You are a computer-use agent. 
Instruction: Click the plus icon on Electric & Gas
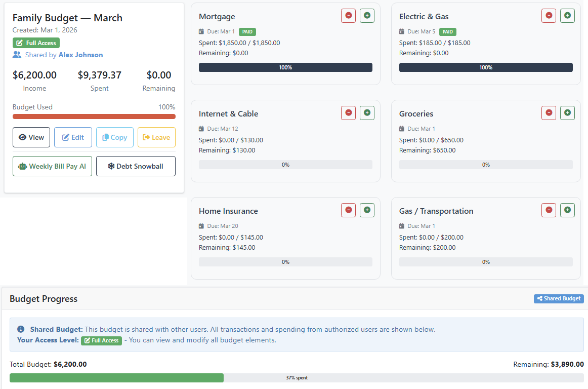567,16
